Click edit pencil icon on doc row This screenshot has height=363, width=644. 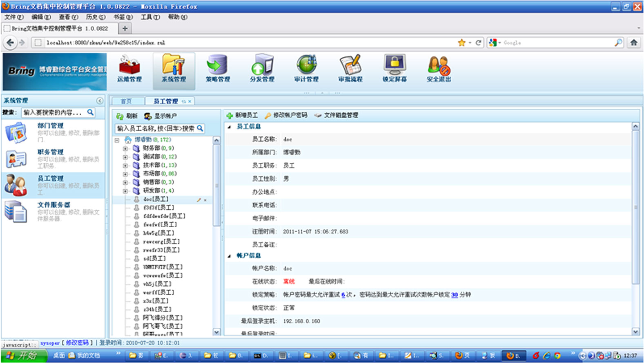coord(199,200)
